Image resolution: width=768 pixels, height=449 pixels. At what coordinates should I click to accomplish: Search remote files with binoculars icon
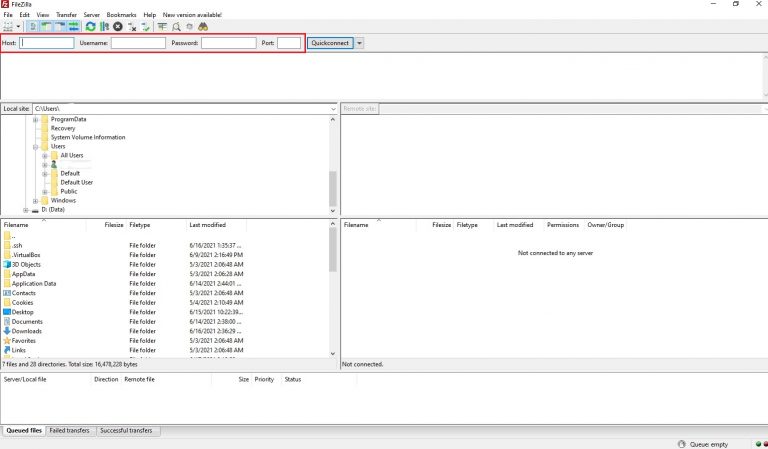(203, 26)
